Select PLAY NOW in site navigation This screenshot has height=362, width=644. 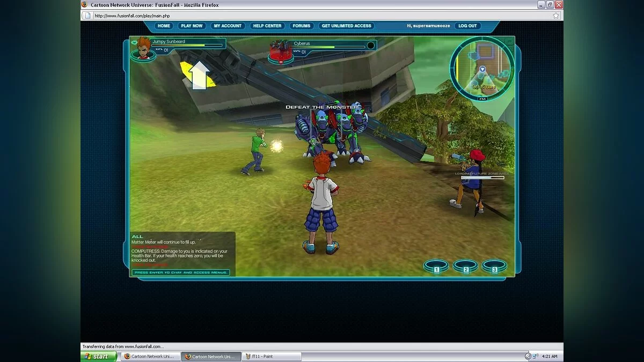192,26
